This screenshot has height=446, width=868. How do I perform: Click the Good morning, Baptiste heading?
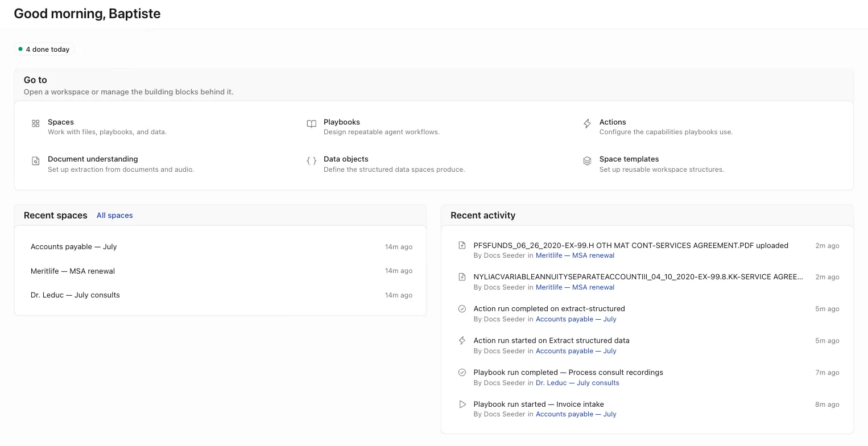(87, 14)
